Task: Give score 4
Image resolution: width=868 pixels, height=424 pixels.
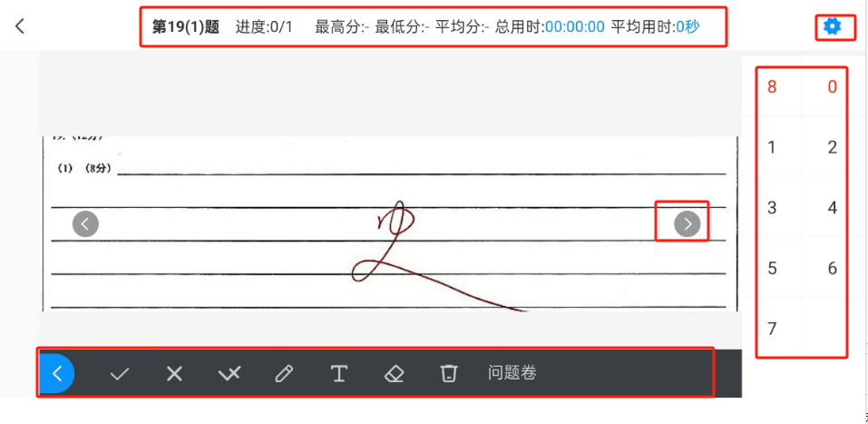Action: [832, 209]
